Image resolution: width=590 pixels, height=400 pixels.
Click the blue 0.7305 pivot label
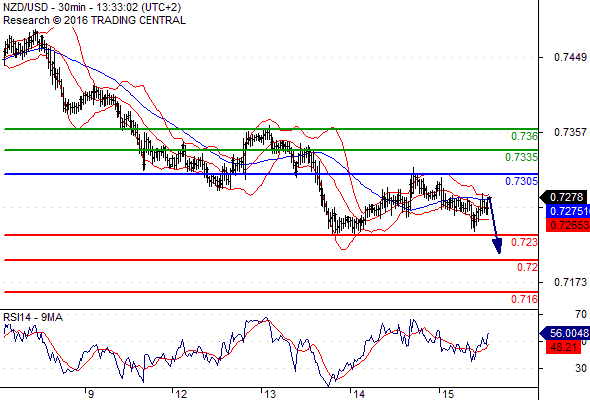(522, 181)
